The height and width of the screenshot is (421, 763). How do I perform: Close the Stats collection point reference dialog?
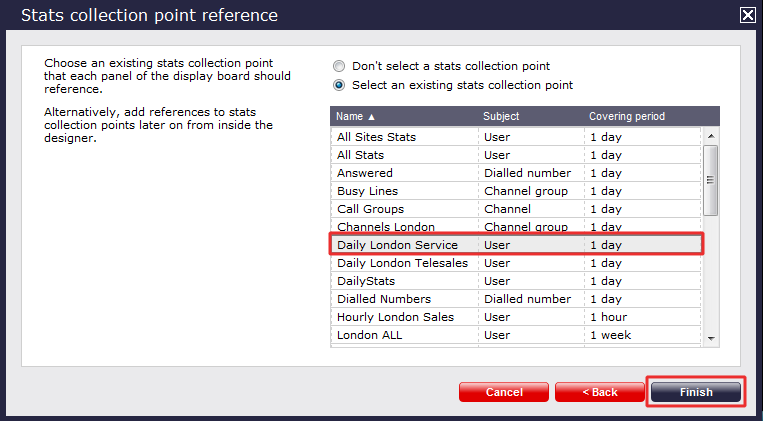click(x=746, y=15)
